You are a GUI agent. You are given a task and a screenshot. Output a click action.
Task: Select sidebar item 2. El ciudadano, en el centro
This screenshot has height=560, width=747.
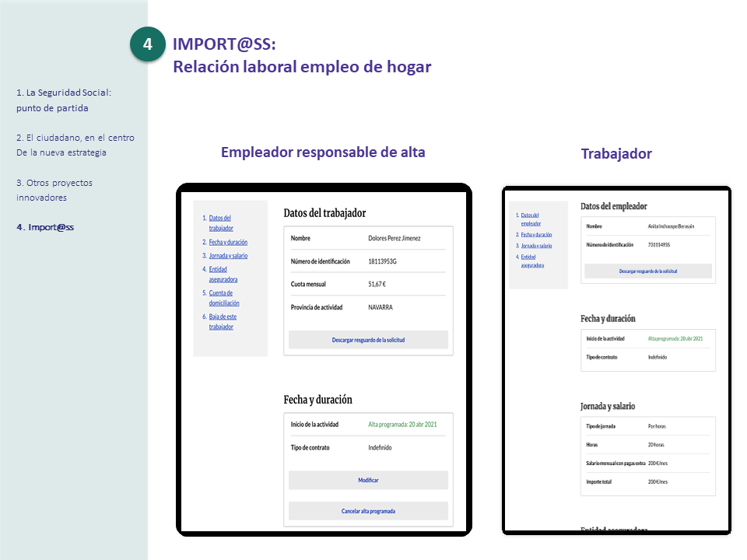(75, 145)
